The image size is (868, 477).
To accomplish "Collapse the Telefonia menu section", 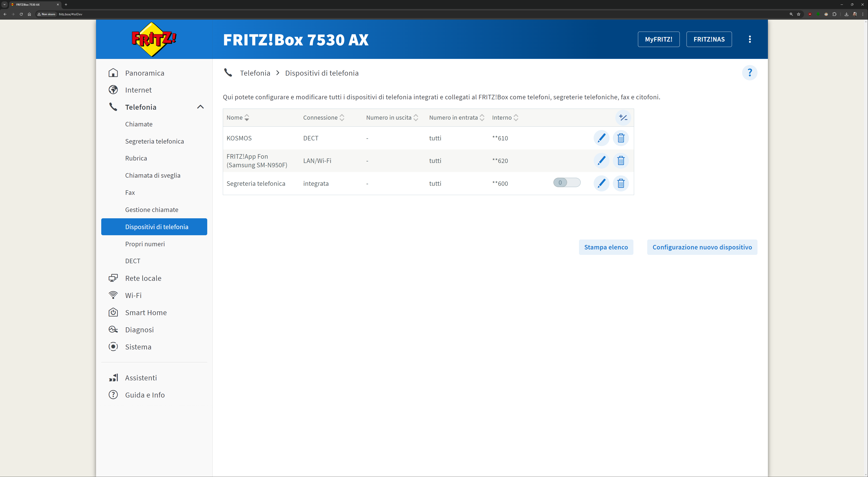I will (x=200, y=107).
